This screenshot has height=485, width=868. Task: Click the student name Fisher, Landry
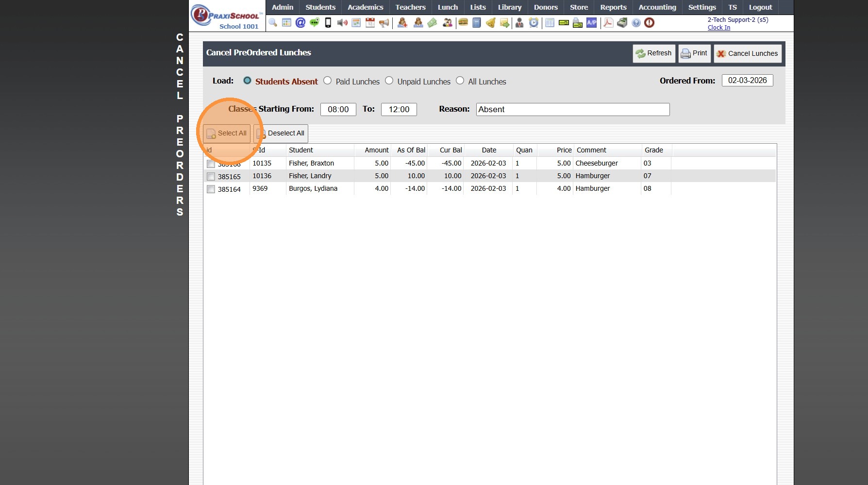[x=310, y=176]
